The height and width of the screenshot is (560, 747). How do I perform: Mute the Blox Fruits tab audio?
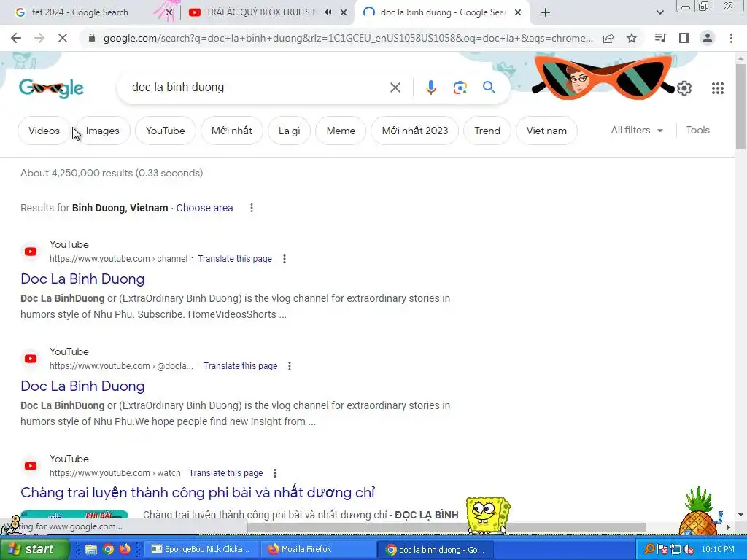(x=328, y=12)
